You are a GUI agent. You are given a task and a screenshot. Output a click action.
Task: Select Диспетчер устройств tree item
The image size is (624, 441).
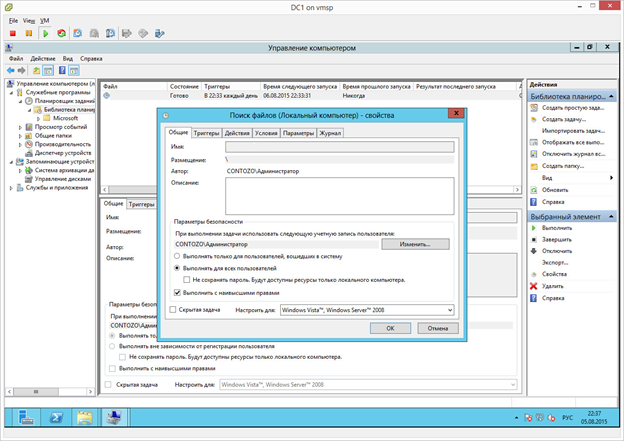63,153
